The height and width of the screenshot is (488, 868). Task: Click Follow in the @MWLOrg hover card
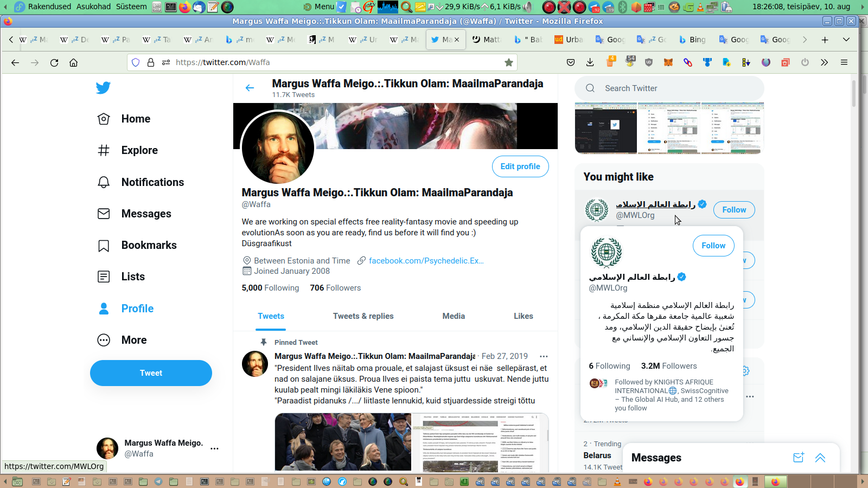pos(713,246)
